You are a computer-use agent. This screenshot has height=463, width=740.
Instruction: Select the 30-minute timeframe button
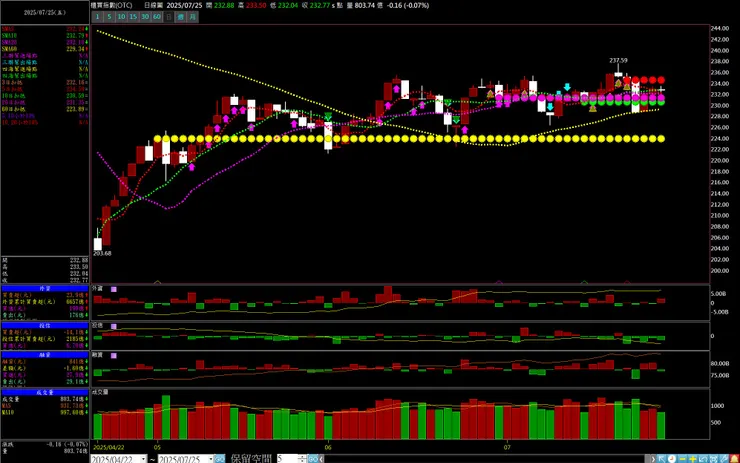coord(145,17)
